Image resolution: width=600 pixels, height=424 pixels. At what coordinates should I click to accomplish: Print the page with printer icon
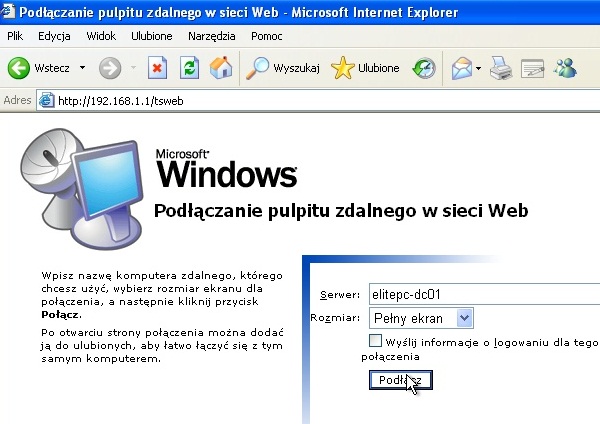(501, 68)
